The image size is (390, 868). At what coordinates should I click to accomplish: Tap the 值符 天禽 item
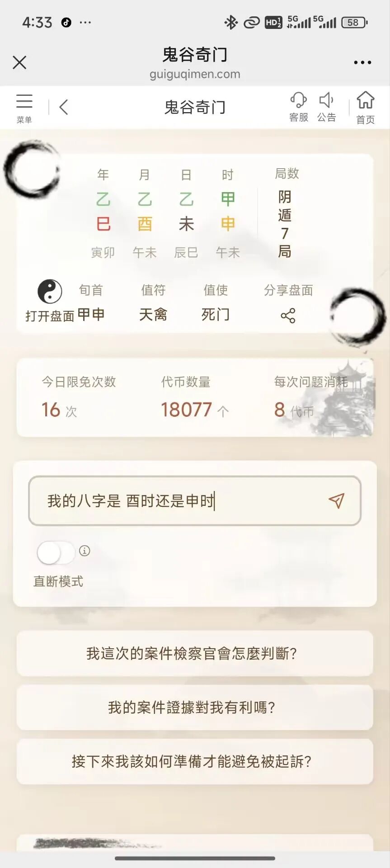click(x=153, y=302)
